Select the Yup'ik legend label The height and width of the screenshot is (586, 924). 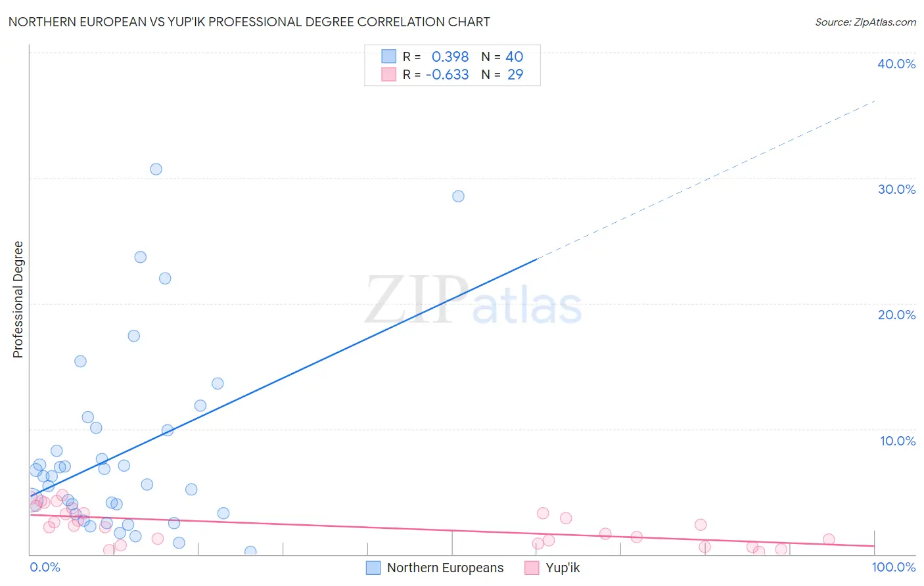(563, 568)
